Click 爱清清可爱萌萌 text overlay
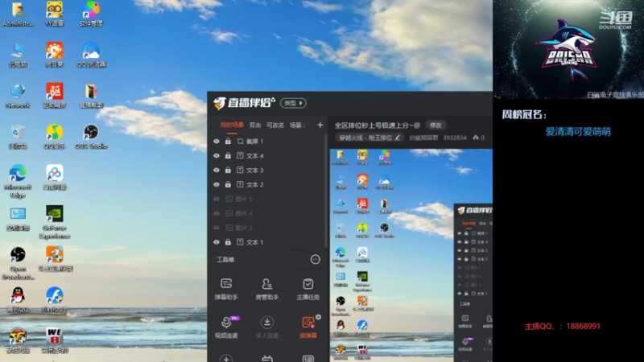 578,132
